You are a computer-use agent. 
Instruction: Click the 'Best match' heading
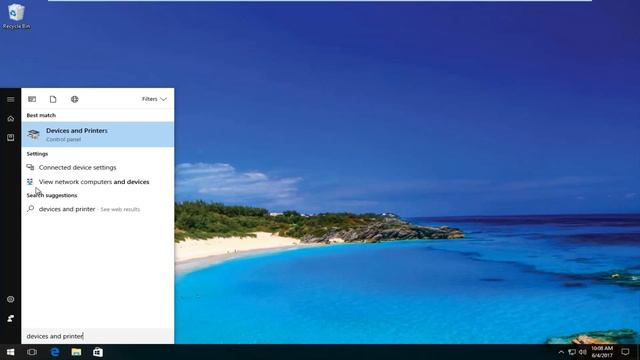click(x=41, y=115)
